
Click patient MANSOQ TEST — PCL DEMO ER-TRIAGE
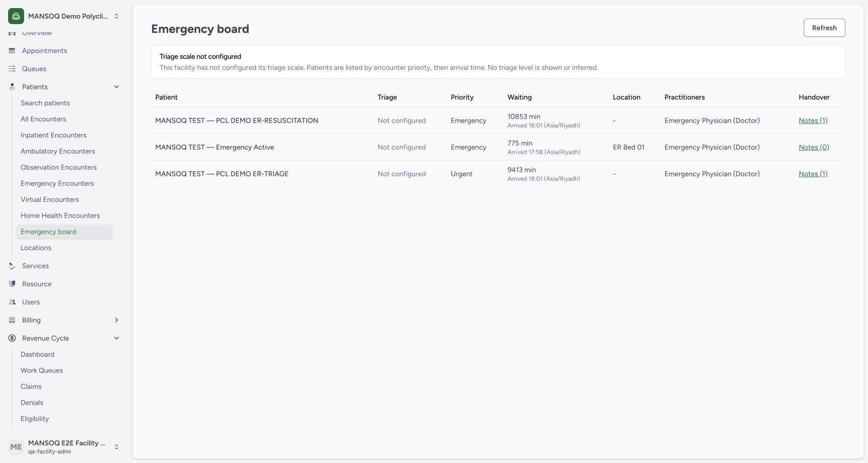click(x=222, y=174)
